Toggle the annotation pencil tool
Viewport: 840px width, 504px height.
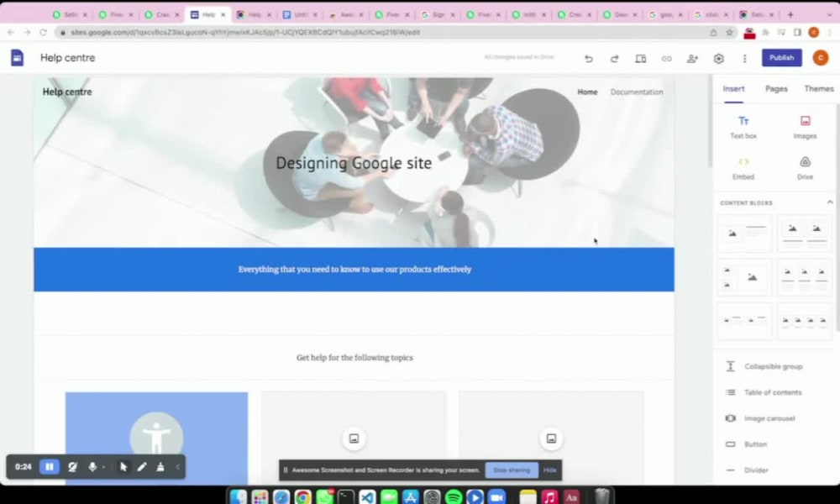pyautogui.click(x=140, y=466)
